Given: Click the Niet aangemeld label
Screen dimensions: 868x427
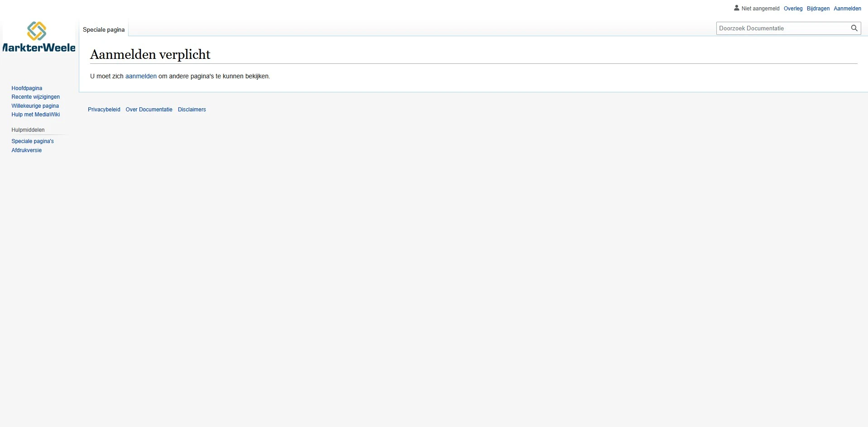Looking at the screenshot, I should coord(760,8).
